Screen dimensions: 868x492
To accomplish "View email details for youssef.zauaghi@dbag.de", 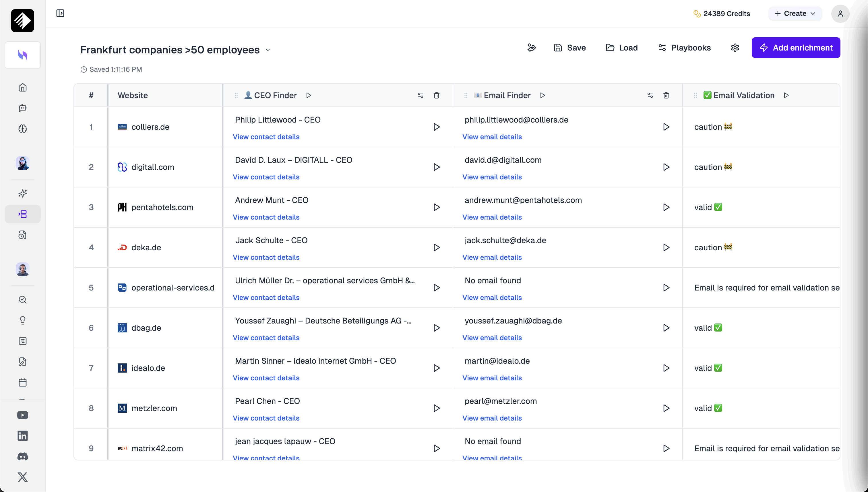I will tap(492, 338).
